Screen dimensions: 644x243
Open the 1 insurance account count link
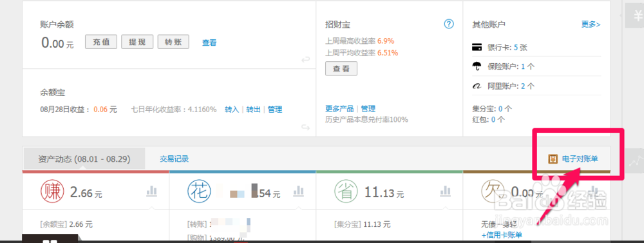[523, 66]
